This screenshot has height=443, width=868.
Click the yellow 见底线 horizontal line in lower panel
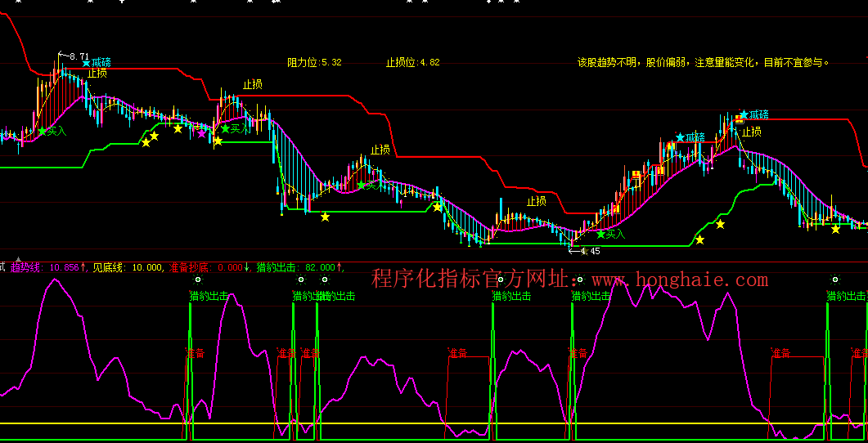point(409,423)
